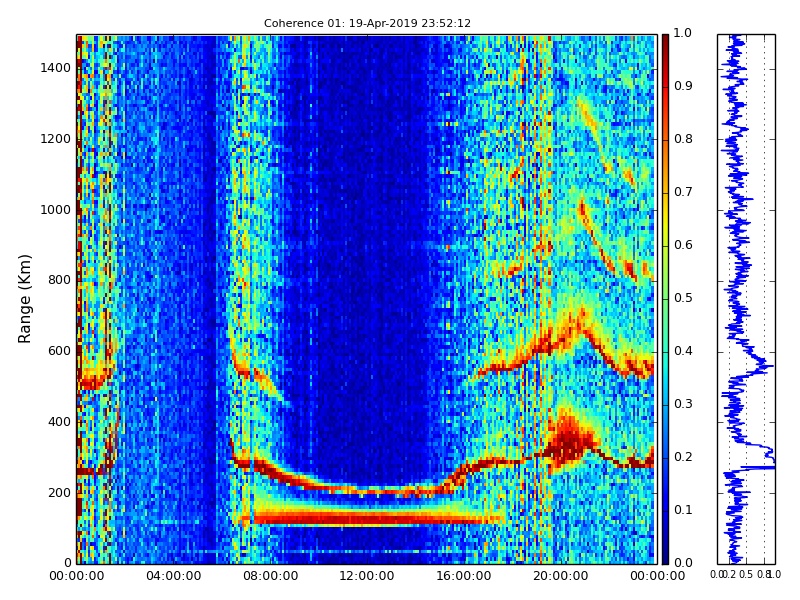
Task: Click the colorbar 0.3 value label
Action: pyautogui.click(x=683, y=404)
